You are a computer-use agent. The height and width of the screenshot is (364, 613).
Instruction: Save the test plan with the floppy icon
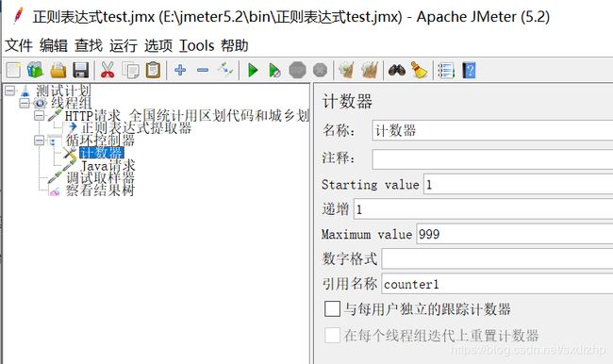pos(81,71)
